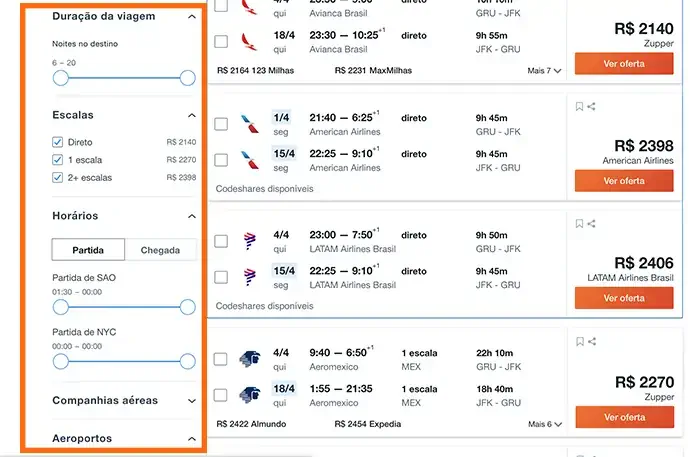The height and width of the screenshot is (457, 690).
Task: Bookmark the American Airlines R$ 2398 flight
Action: point(579,107)
